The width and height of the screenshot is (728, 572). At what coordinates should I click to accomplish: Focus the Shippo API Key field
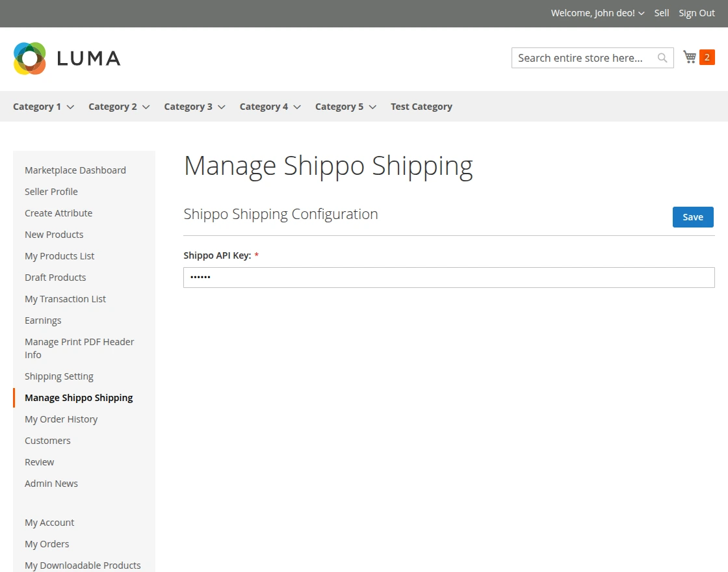[449, 277]
